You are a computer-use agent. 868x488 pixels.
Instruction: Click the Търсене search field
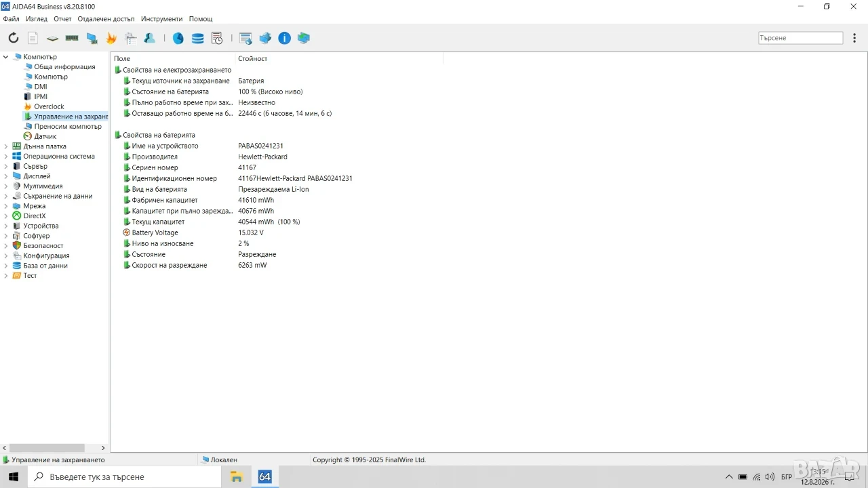click(x=800, y=38)
